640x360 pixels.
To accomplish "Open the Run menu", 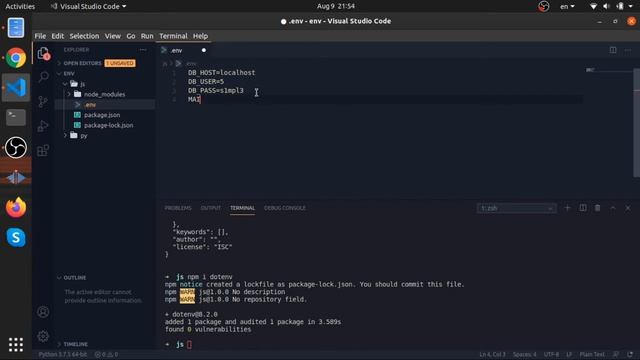I will tap(147, 36).
